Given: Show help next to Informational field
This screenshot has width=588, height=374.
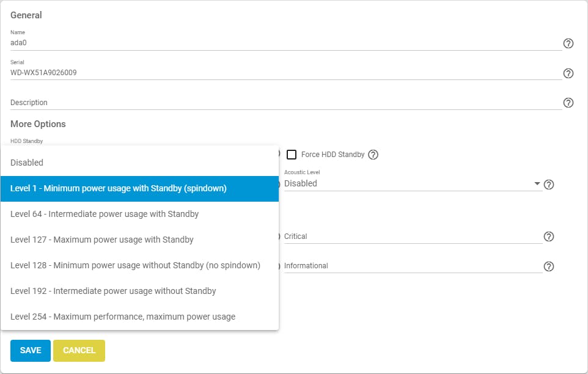Looking at the screenshot, I should point(549,266).
